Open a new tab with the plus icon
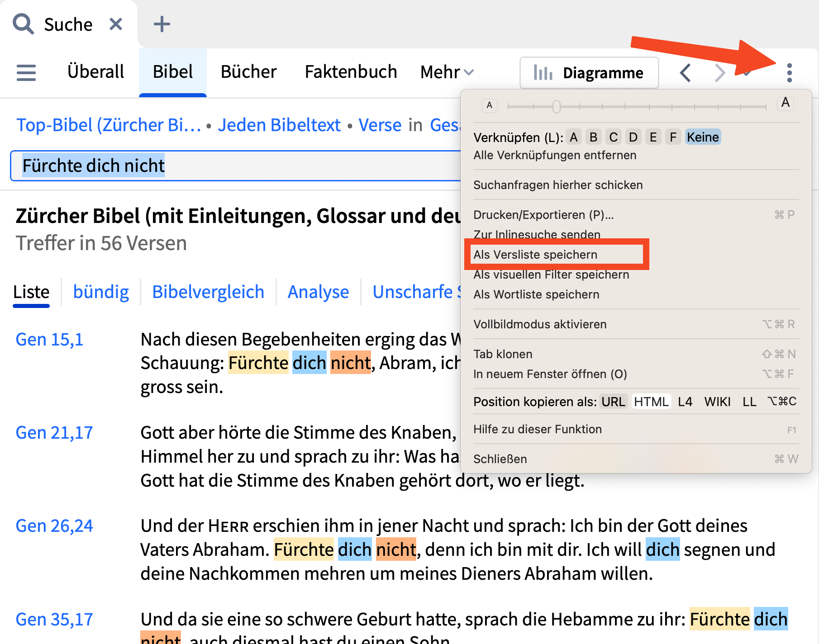The height and width of the screenshot is (644, 819). point(162,24)
